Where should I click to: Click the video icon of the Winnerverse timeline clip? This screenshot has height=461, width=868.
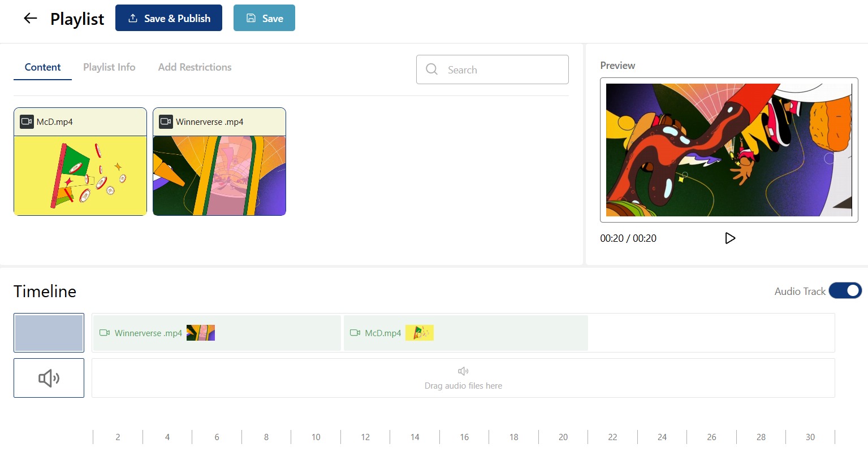pos(105,333)
